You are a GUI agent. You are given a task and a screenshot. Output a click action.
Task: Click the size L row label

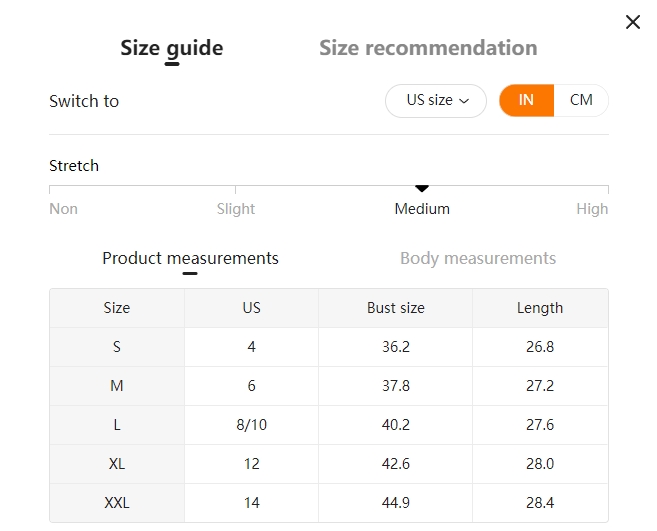tap(117, 425)
